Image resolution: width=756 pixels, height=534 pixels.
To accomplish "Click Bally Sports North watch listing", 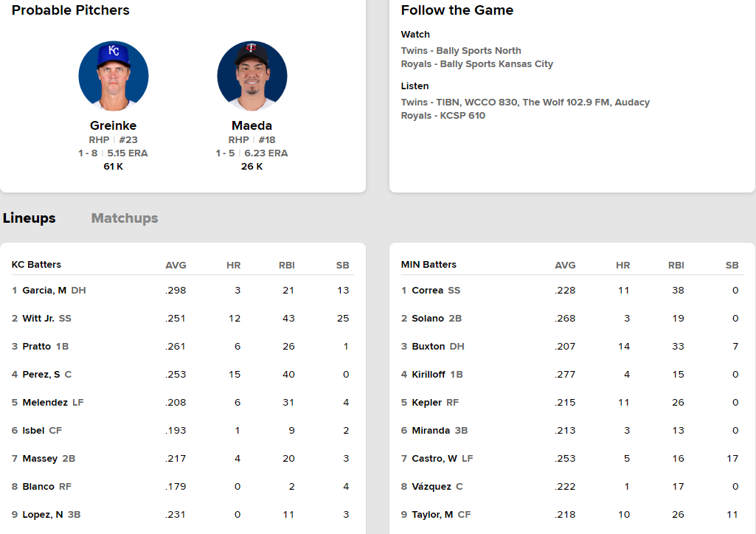I will click(461, 51).
